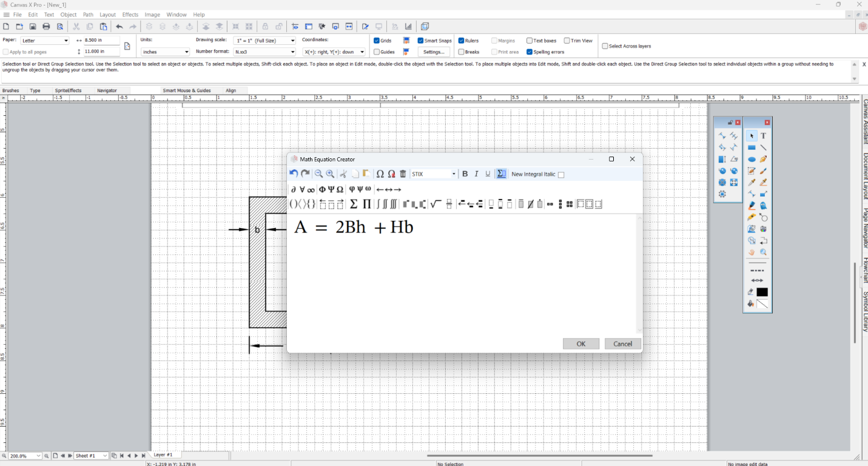Image resolution: width=868 pixels, height=466 pixels.
Task: Open the Effects menu
Action: 130,15
